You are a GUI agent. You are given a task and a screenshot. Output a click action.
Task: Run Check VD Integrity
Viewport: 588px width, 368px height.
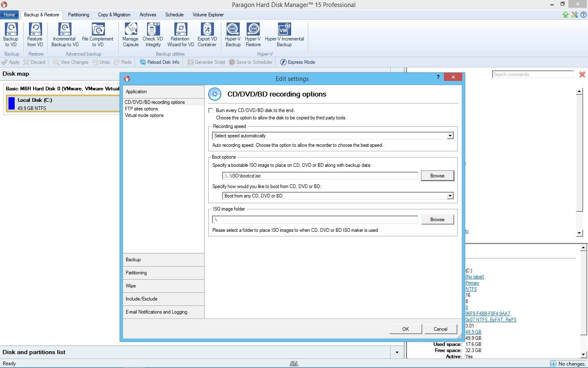(153, 35)
